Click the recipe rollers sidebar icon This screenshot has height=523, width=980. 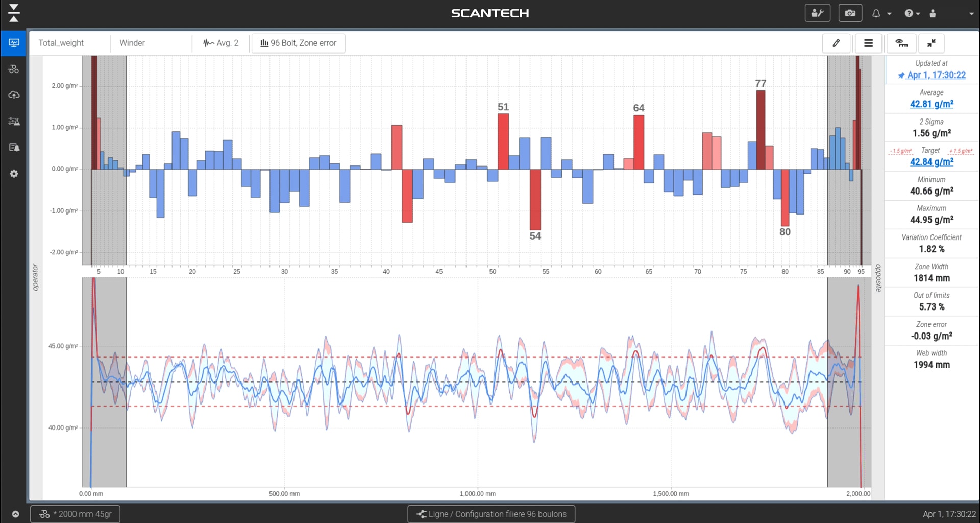(14, 69)
